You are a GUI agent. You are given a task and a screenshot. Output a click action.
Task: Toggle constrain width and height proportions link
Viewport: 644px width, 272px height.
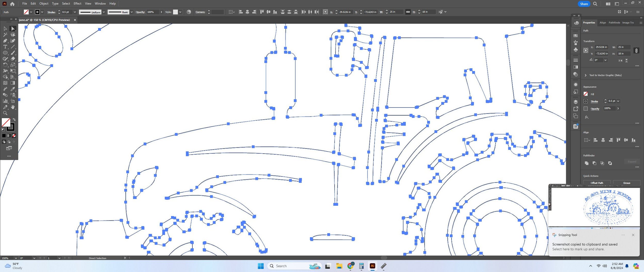tap(636, 51)
